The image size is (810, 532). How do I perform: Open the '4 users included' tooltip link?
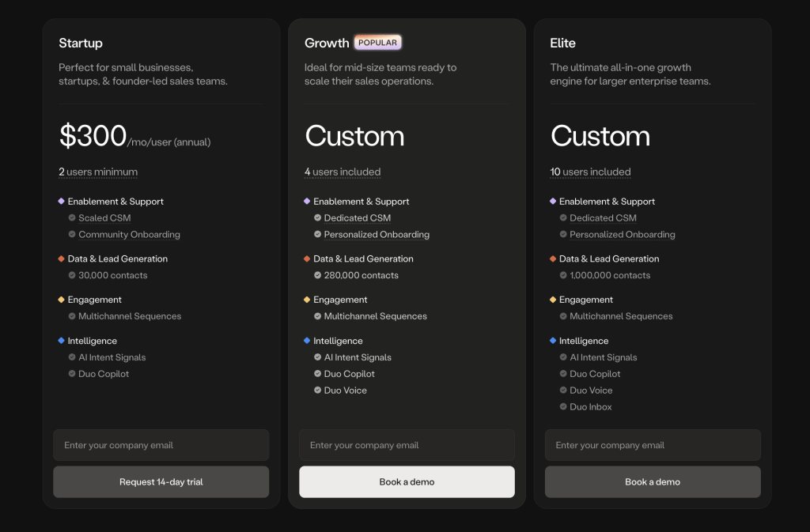(343, 172)
